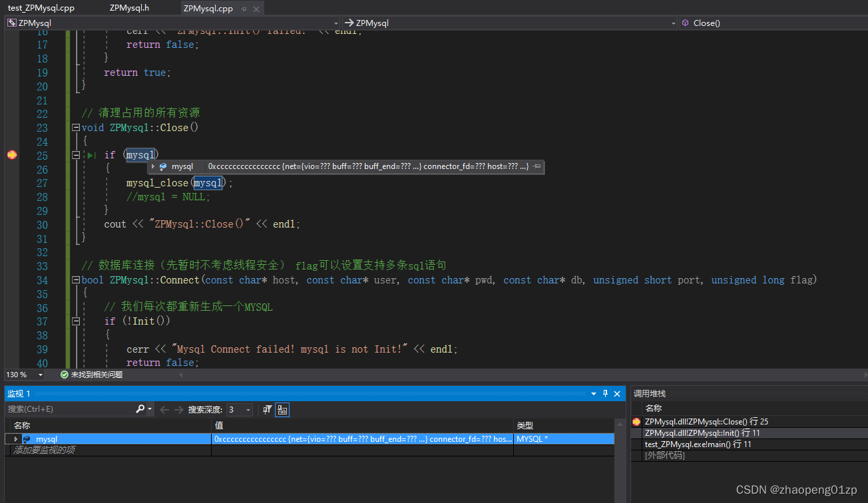Click the 名称 header in the call stack
Image resolution: width=868 pixels, height=503 pixels.
click(x=654, y=409)
